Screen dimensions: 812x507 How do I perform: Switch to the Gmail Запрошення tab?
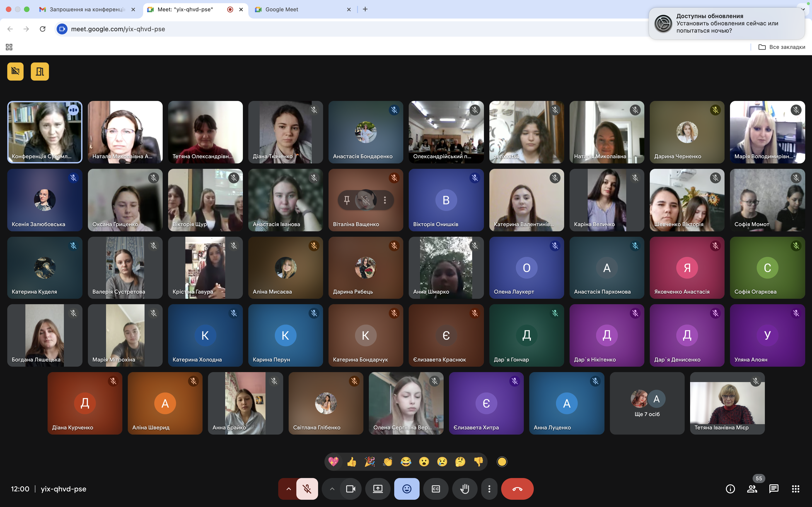[x=87, y=9]
